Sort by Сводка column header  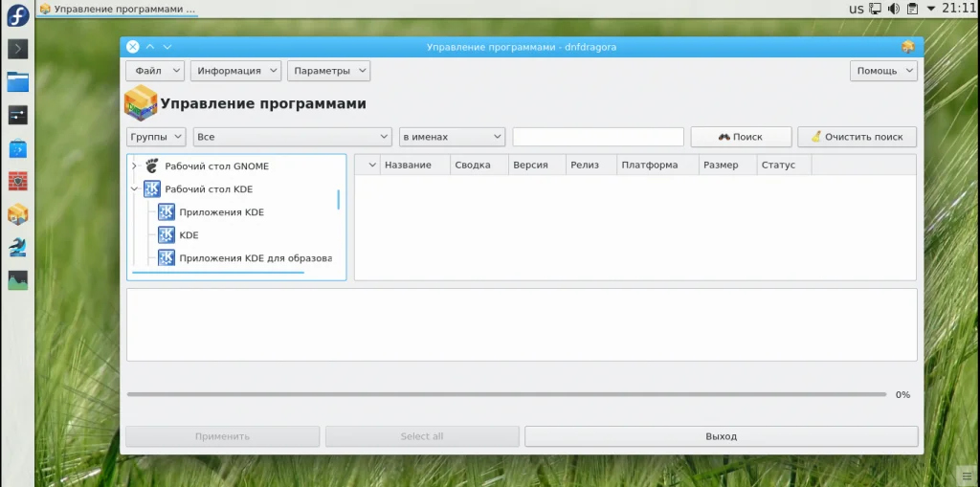click(479, 165)
